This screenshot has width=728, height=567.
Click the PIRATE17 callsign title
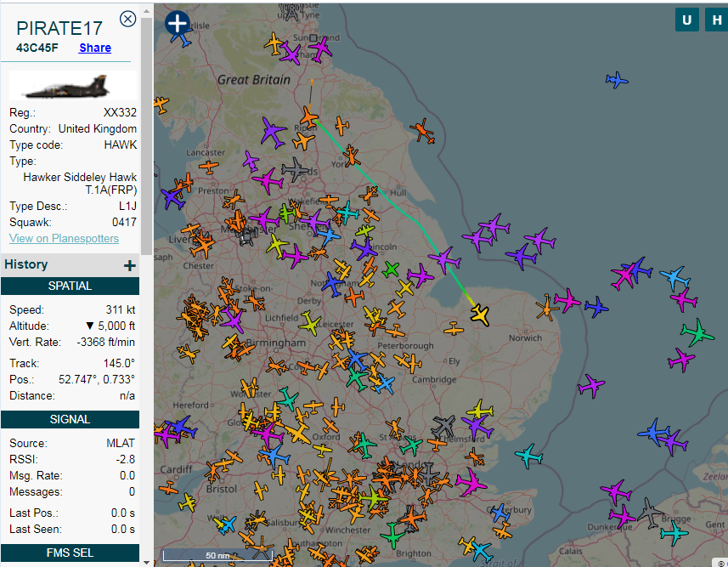[59, 28]
